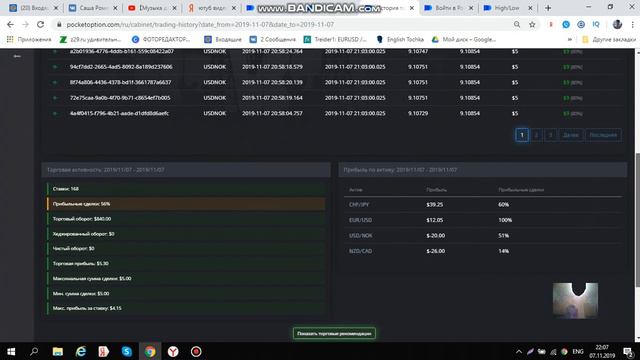Click the zoom magnifier icon in address bar
640x360 pixels.
point(517,24)
